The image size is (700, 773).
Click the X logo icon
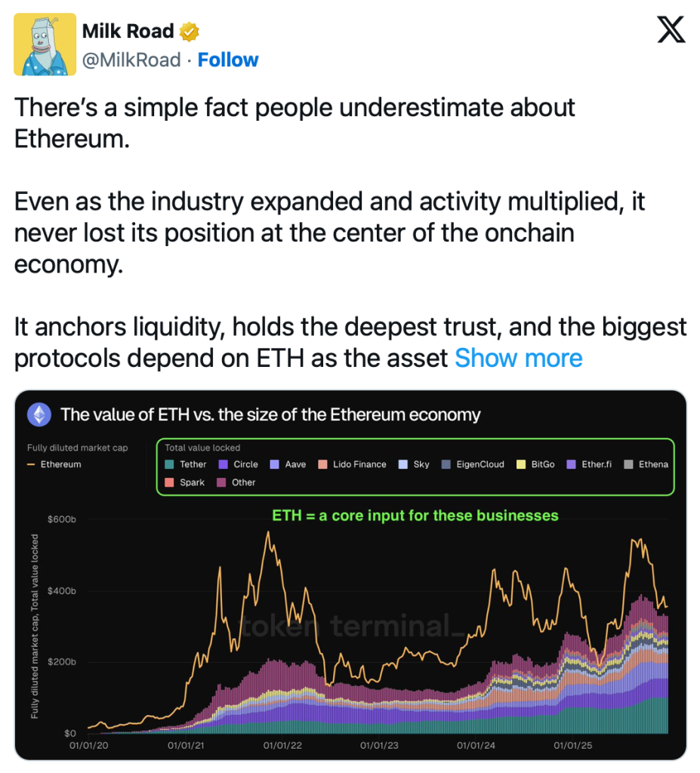click(670, 30)
